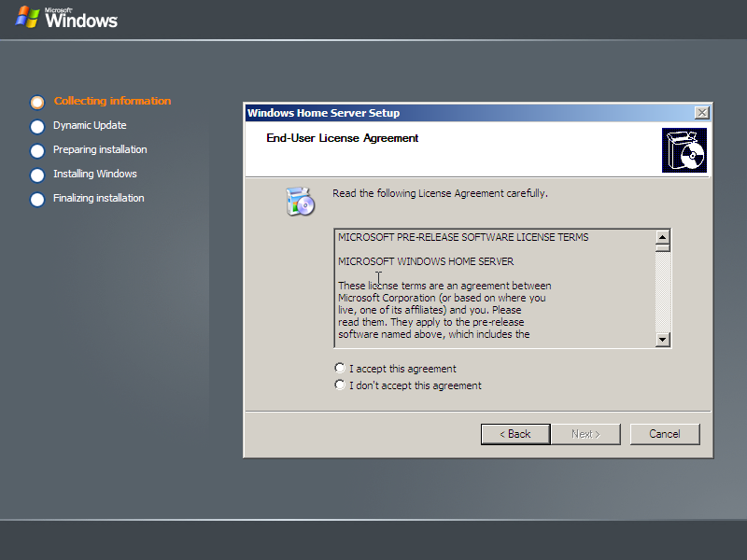This screenshot has height=560, width=747.
Task: Click "MICROSOFT WINDOWS HOME SERVER" line
Action: point(426,261)
